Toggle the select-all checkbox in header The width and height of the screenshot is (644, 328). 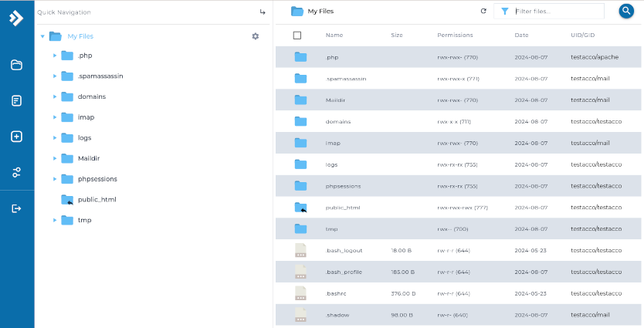click(297, 36)
